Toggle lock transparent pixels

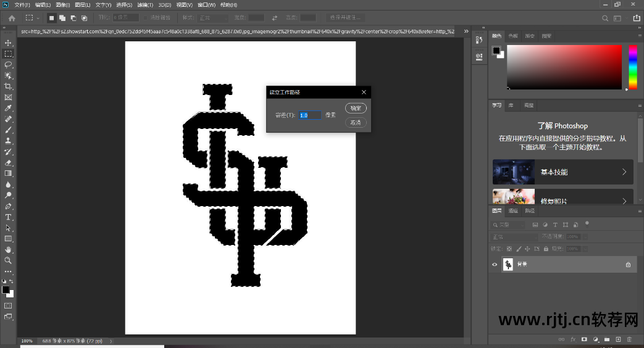coord(509,249)
